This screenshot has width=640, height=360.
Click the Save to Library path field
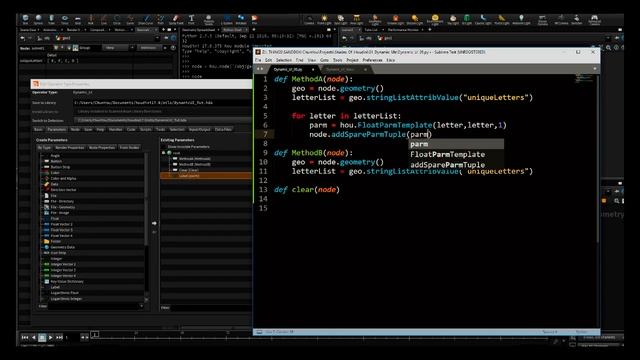(x=162, y=102)
